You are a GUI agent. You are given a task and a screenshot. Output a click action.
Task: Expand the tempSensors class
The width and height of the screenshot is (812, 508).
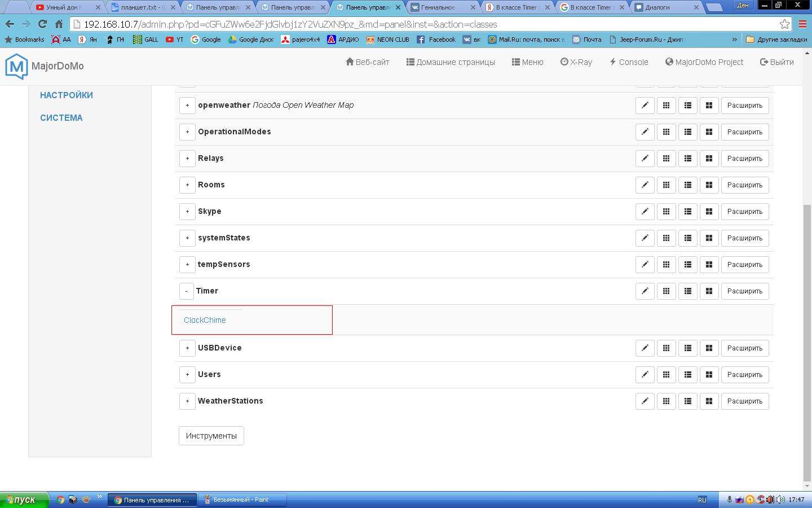(187, 265)
